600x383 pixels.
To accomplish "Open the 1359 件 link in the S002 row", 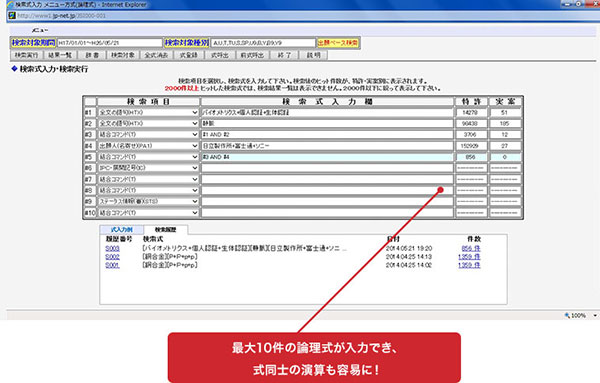I will [469, 257].
